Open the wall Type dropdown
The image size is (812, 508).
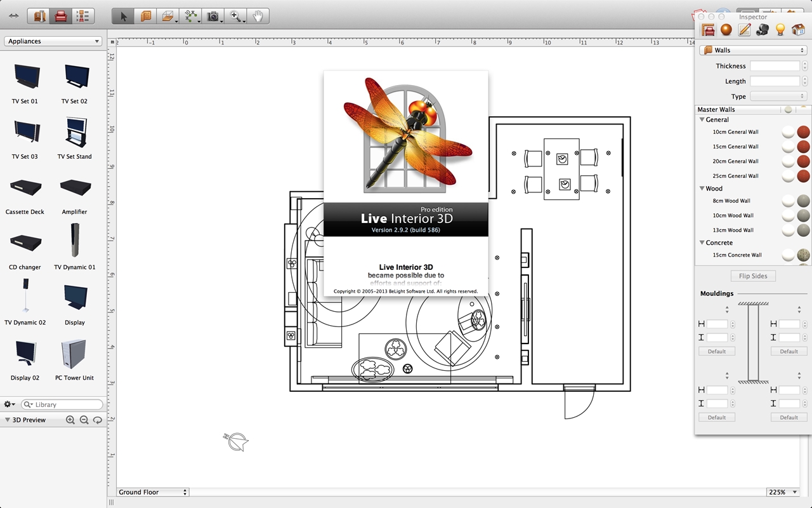pos(778,97)
